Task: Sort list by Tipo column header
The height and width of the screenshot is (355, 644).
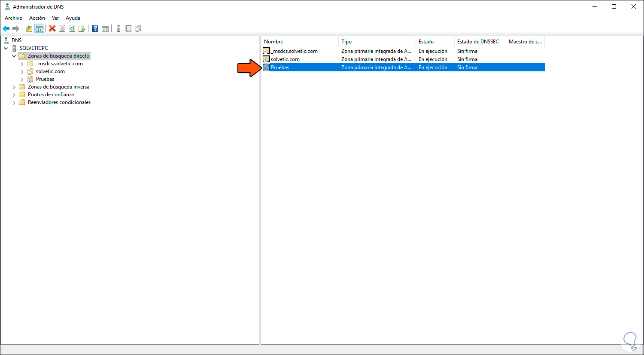Action: coord(377,42)
